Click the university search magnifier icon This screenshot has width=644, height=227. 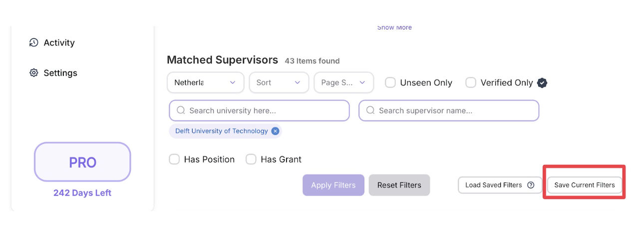(181, 110)
